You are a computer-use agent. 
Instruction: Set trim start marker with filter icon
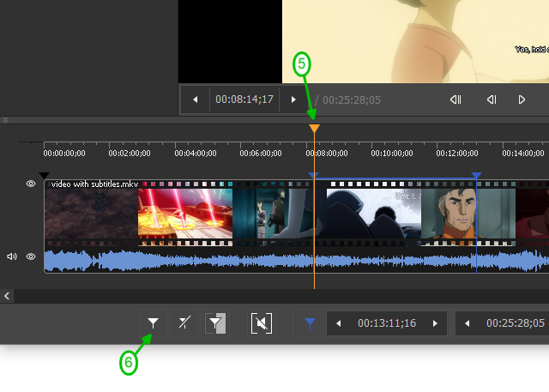[154, 323]
